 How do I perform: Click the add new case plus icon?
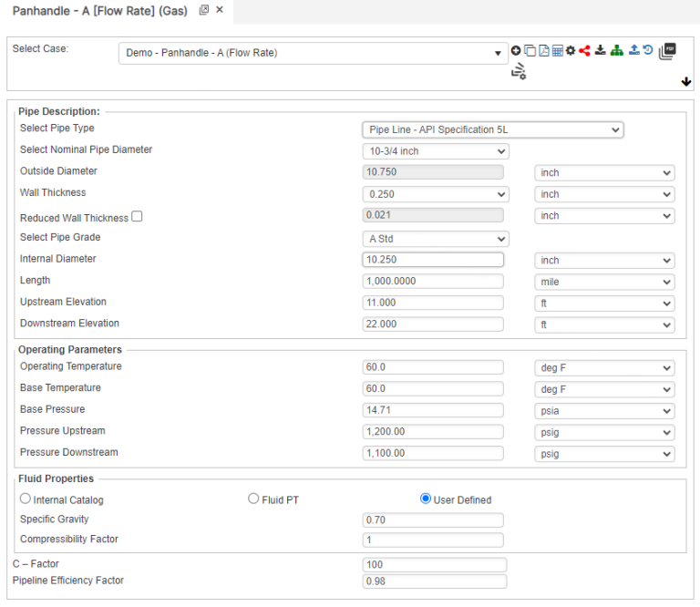(516, 50)
